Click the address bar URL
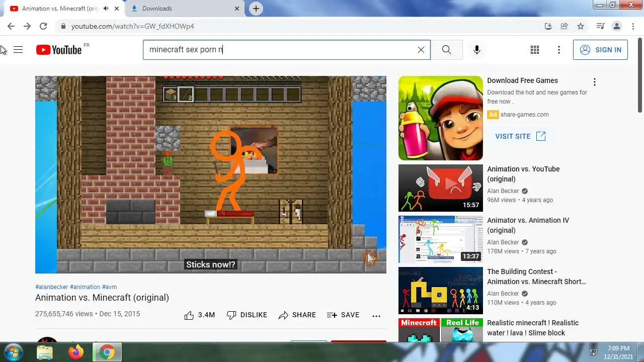Viewport: 644px width, 362px height. coord(132,26)
